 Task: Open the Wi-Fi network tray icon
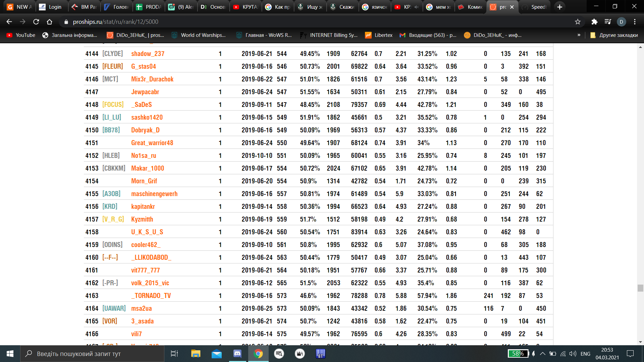click(563, 354)
